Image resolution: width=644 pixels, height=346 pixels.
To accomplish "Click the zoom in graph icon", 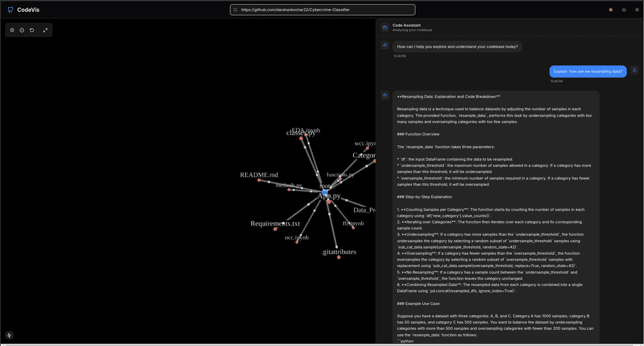I will coord(12,30).
